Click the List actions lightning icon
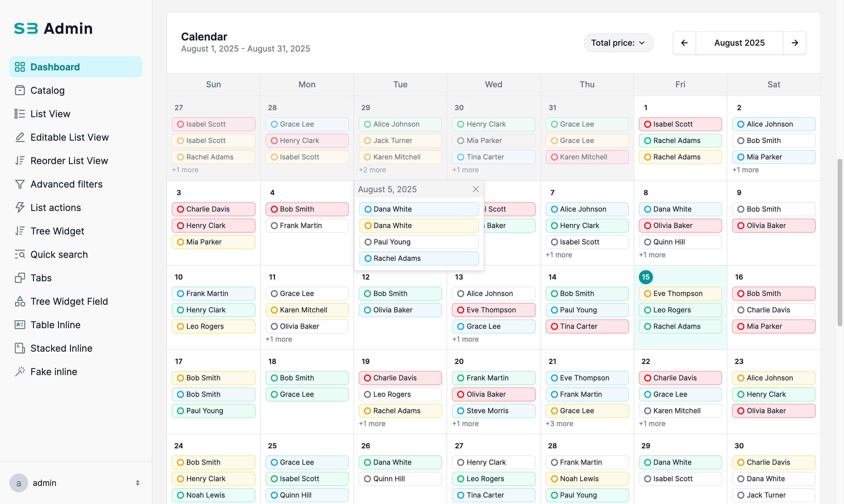 pyautogui.click(x=20, y=207)
